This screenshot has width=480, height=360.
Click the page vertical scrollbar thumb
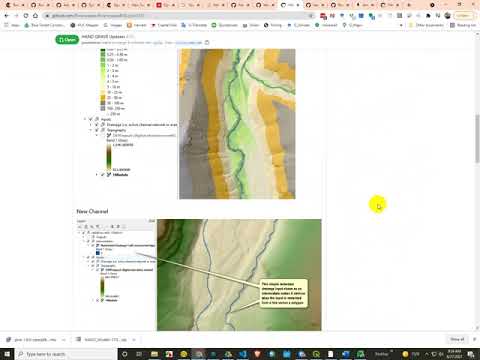tap(477, 138)
